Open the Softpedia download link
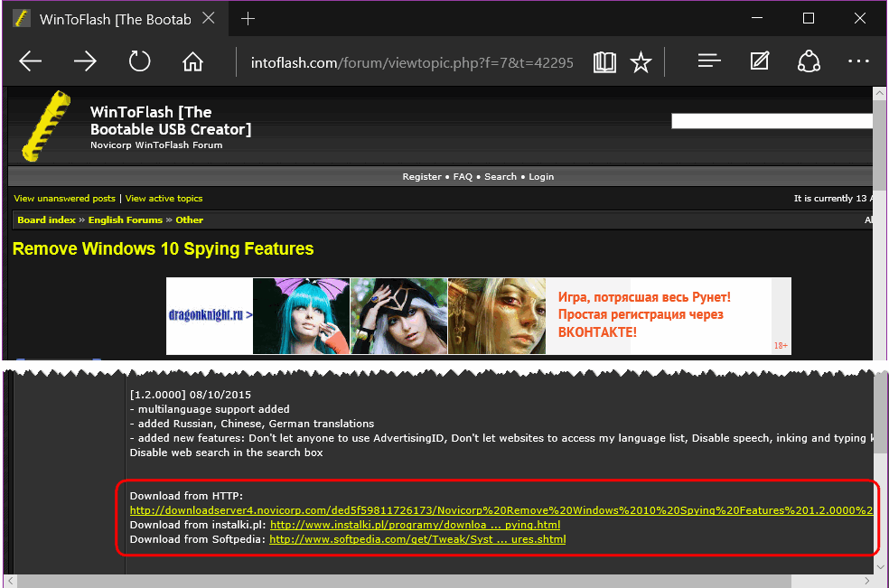Image resolution: width=889 pixels, height=588 pixels. pos(417,540)
